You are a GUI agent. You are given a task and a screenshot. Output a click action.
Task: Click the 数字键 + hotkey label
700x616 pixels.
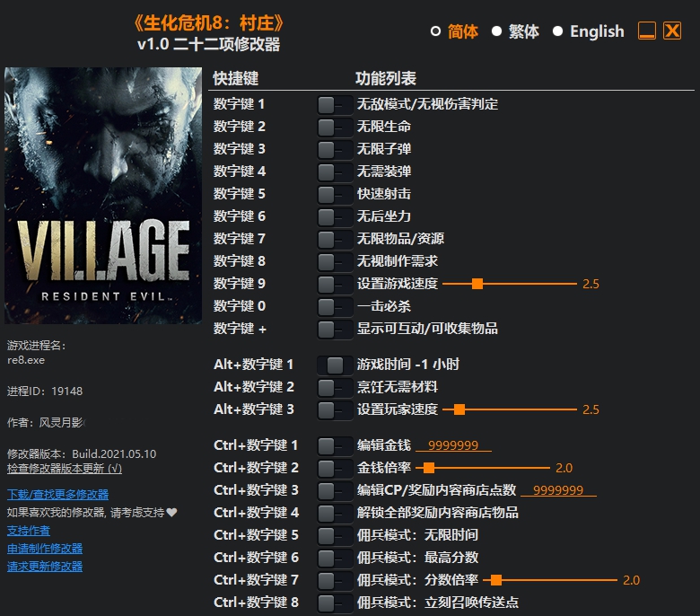240,329
